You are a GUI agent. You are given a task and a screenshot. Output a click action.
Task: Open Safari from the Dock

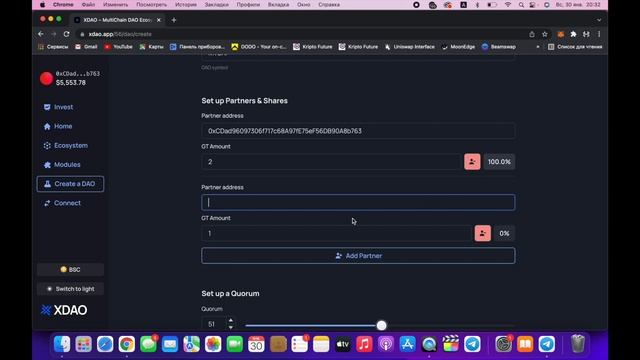pyautogui.click(x=105, y=344)
